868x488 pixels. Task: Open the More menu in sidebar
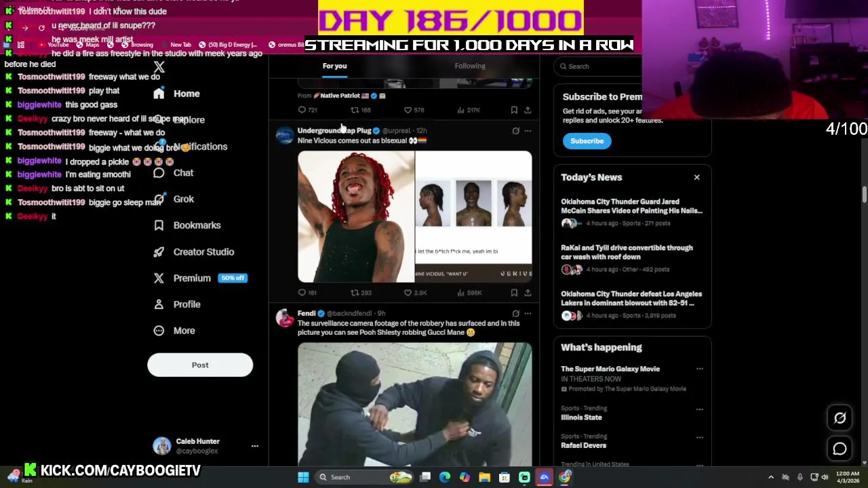pyautogui.click(x=174, y=331)
